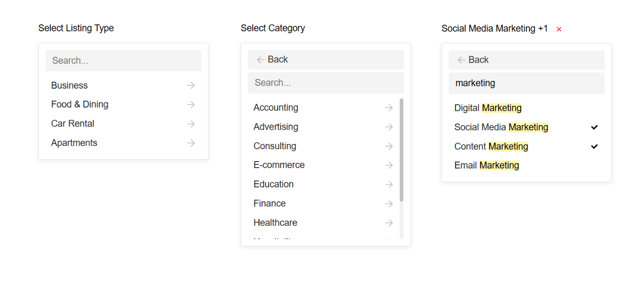Expand the Finance category

[x=270, y=204]
